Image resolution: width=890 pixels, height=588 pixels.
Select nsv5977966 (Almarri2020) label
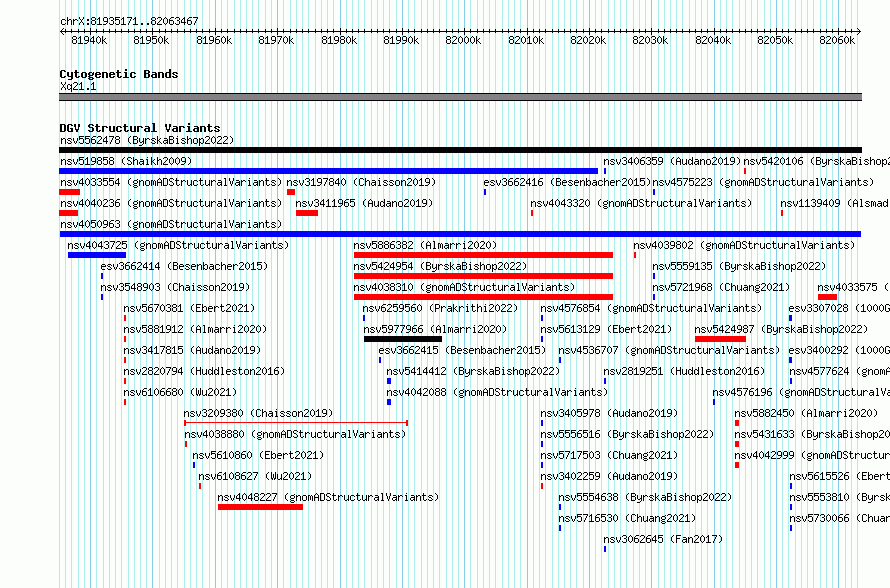[x=435, y=329]
